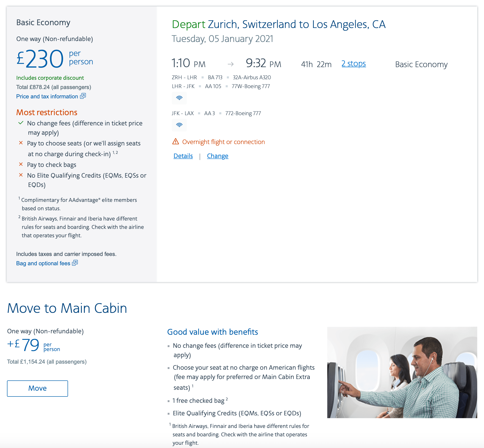Click overnight flight warning triangle icon
This screenshot has height=448, width=484.
coord(175,141)
